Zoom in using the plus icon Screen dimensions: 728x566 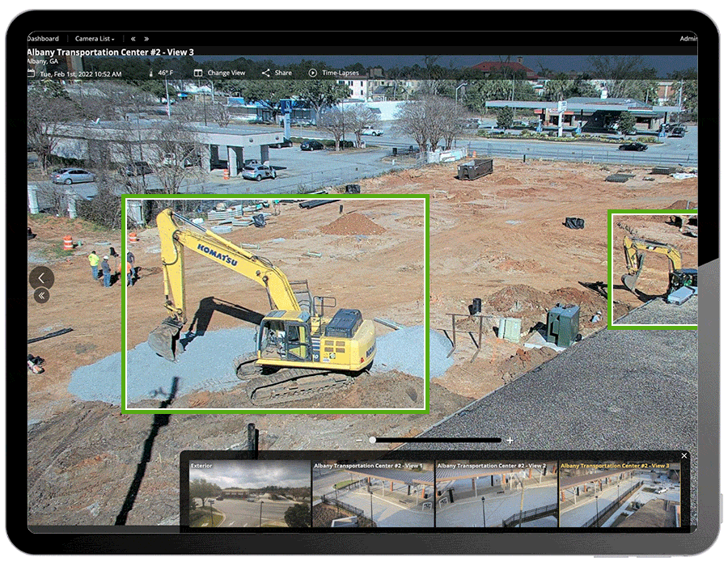pos(510,440)
